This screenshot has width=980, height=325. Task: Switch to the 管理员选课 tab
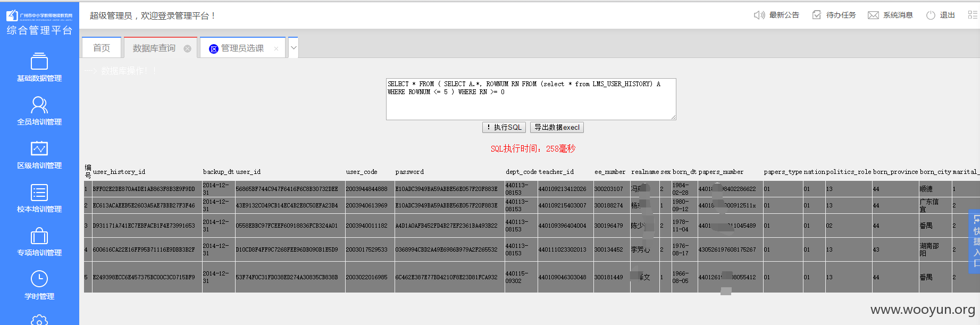tap(243, 48)
